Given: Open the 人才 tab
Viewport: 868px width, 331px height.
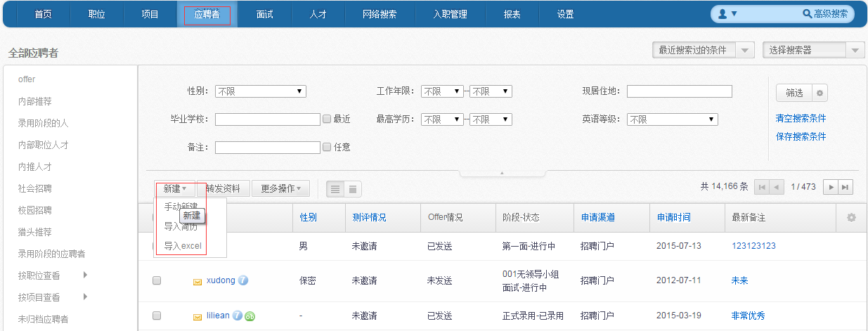Looking at the screenshot, I should coord(318,14).
